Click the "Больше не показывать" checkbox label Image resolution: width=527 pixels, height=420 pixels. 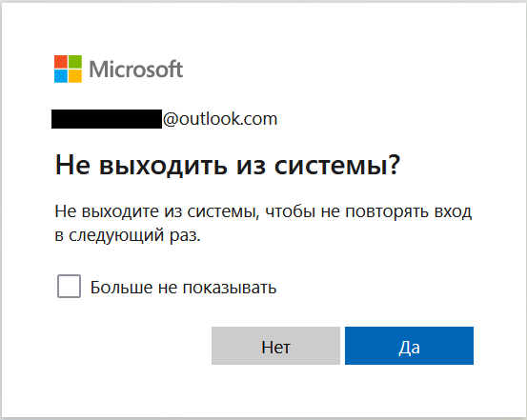pos(183,288)
